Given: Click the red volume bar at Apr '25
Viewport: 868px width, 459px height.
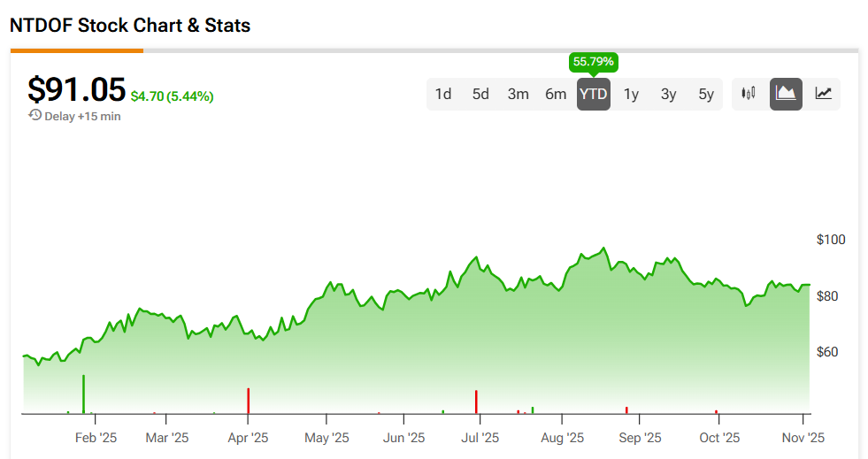Looking at the screenshot, I should click(x=249, y=401).
